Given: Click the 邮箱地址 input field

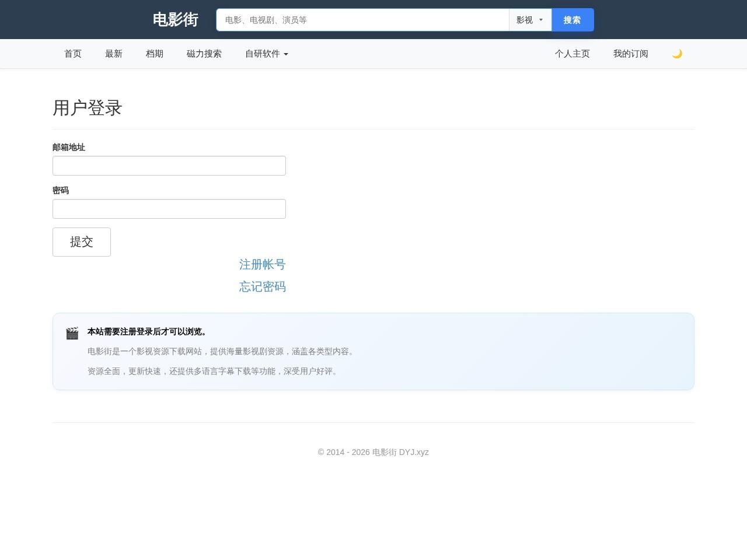Looking at the screenshot, I should coord(169,166).
